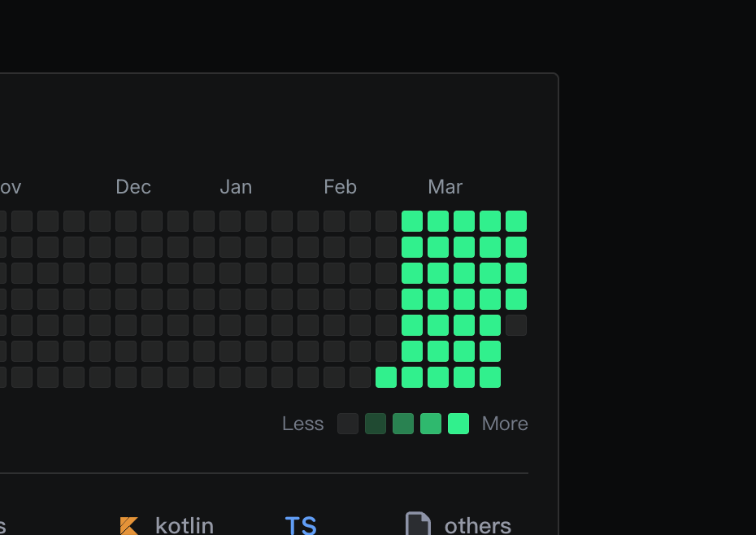This screenshot has width=756, height=535.
Task: Select the Feb month label
Action: click(340, 187)
